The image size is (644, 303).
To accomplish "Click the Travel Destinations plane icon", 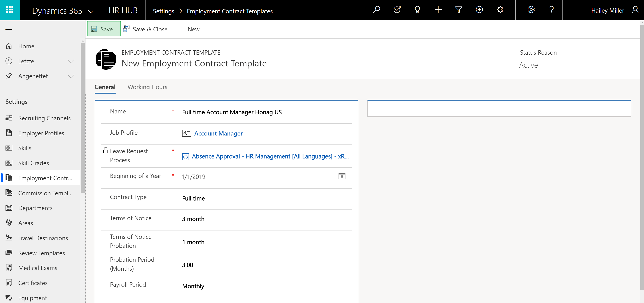I will point(9,238).
